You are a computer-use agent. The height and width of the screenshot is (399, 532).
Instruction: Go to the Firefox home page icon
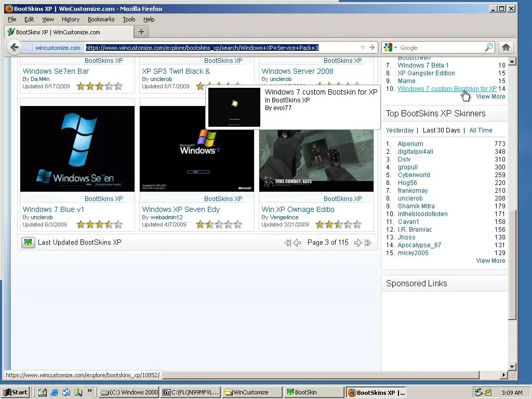point(506,47)
